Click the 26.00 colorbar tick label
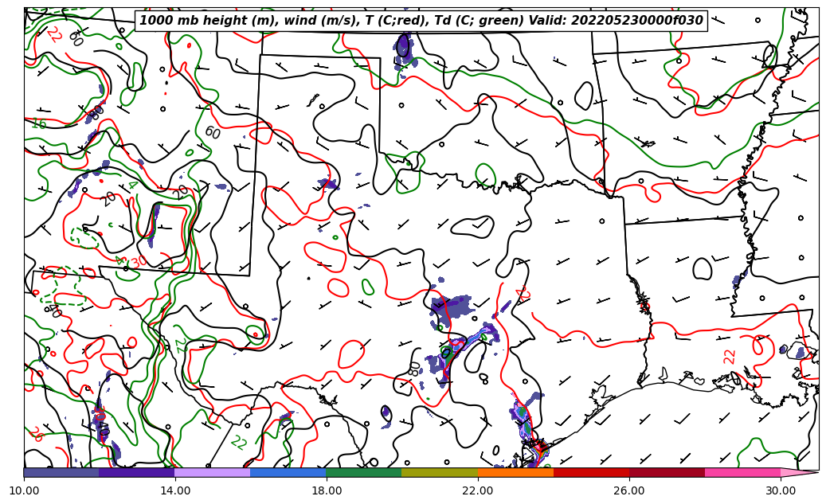Screen dimensions: 826x504 [x=629, y=490]
